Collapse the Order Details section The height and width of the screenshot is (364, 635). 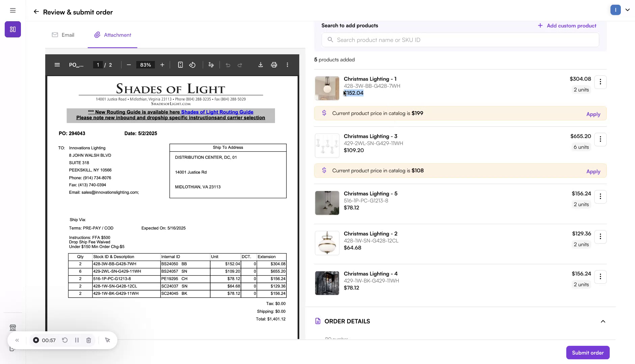click(x=603, y=321)
